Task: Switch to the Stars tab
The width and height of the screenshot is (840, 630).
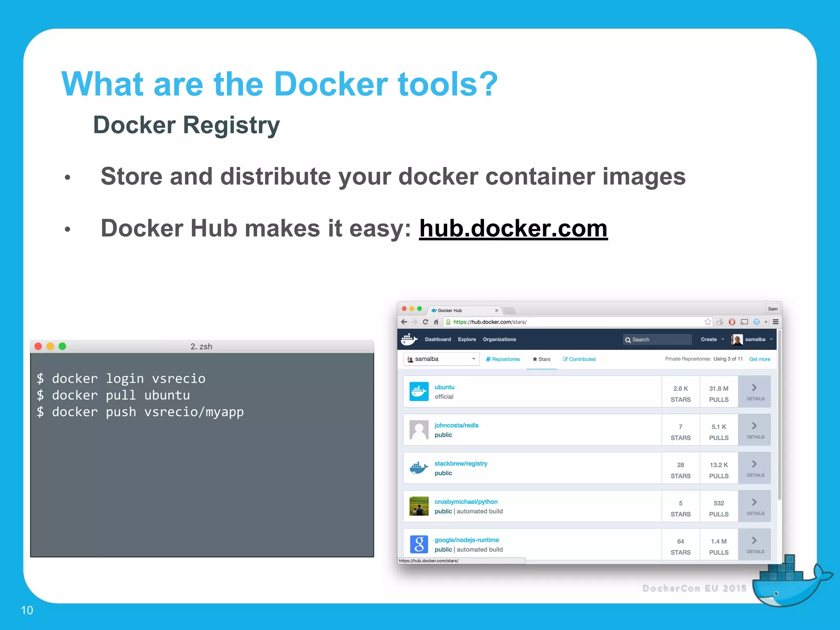Action: point(541,359)
